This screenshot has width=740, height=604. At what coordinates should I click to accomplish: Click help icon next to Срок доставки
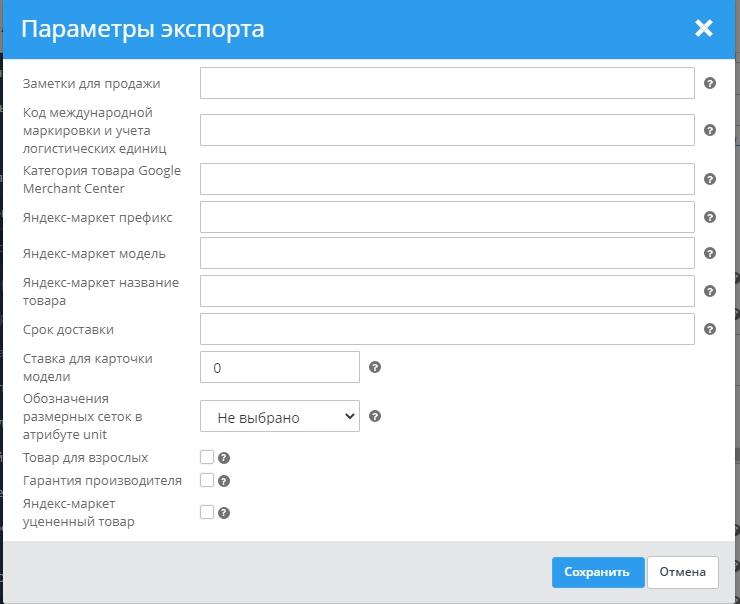point(710,329)
